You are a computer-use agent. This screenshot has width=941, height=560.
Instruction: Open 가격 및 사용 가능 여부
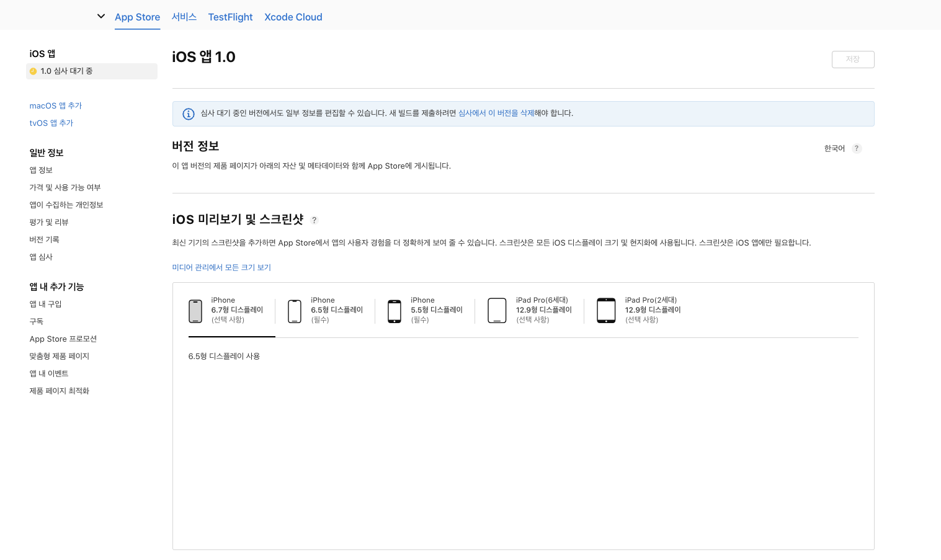(65, 188)
